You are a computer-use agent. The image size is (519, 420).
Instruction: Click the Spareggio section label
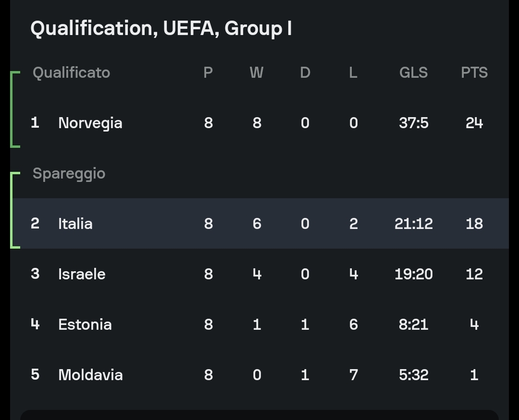pos(69,174)
